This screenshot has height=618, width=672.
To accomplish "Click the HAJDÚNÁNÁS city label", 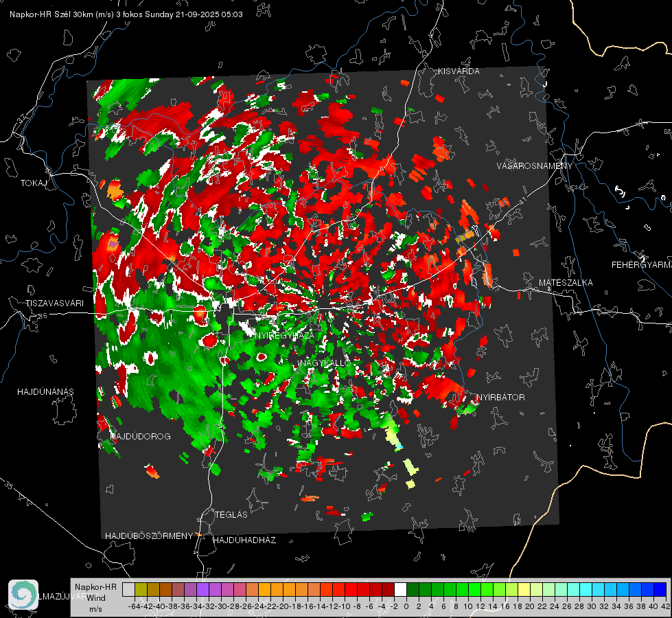I will coord(45,391).
